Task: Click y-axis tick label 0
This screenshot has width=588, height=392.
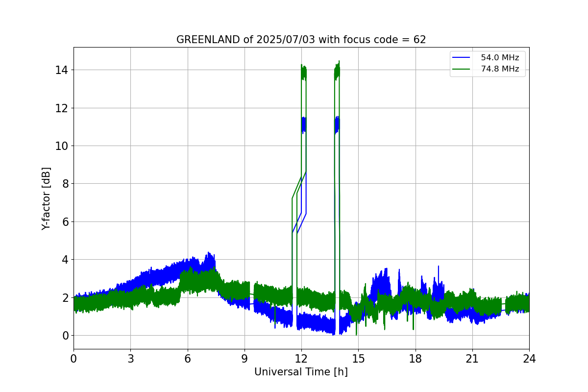Action: [65, 336]
